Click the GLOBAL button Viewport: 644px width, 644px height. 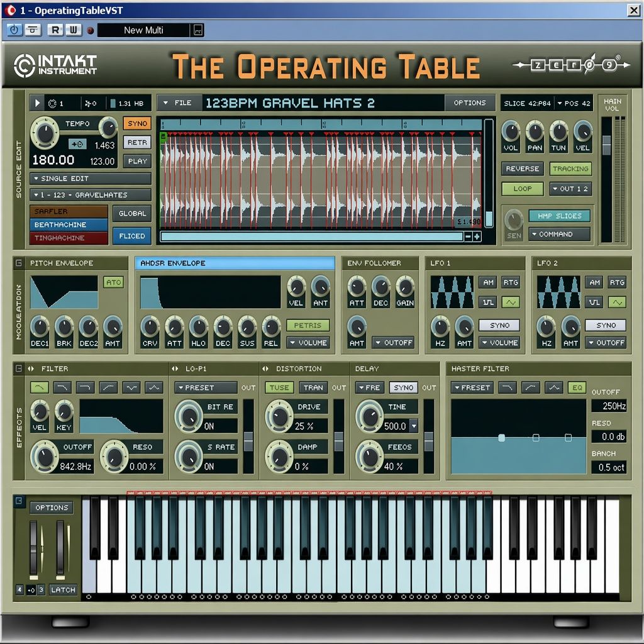pyautogui.click(x=132, y=214)
